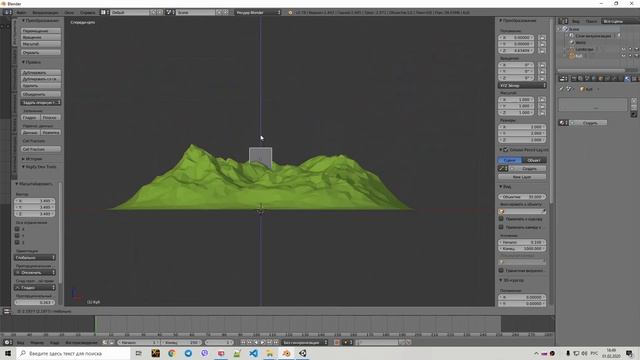This screenshot has height=360, width=640.
Task: Open the screen layout browse icon
Action: [x=104, y=12]
